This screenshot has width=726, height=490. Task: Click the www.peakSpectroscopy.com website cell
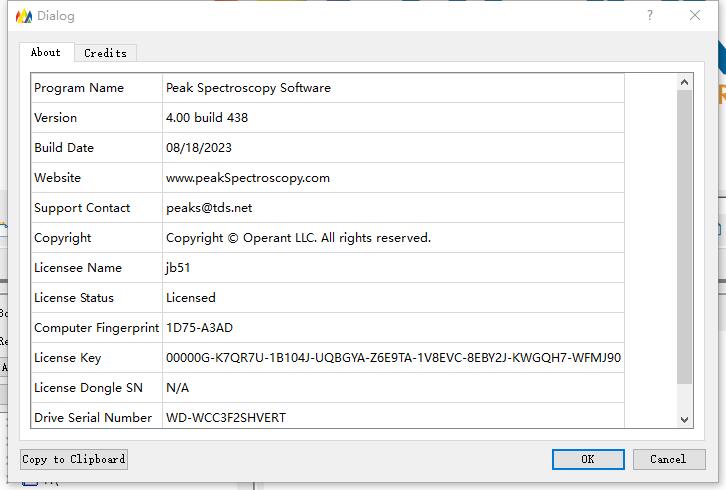point(393,178)
